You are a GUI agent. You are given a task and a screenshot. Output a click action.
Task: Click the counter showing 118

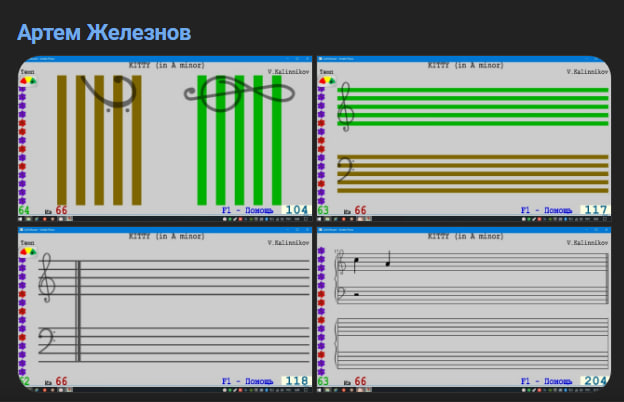296,381
